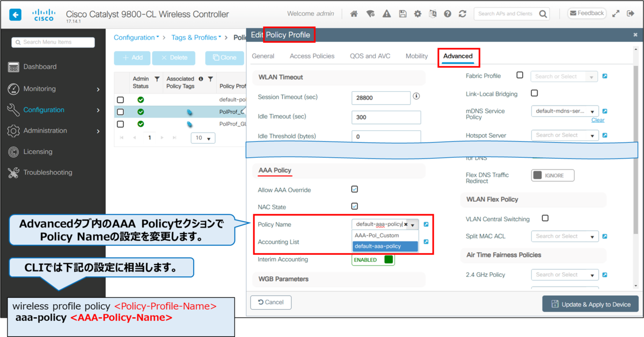Expand the Configuration breadcrumb menu
The height and width of the screenshot is (337, 644).
136,38
